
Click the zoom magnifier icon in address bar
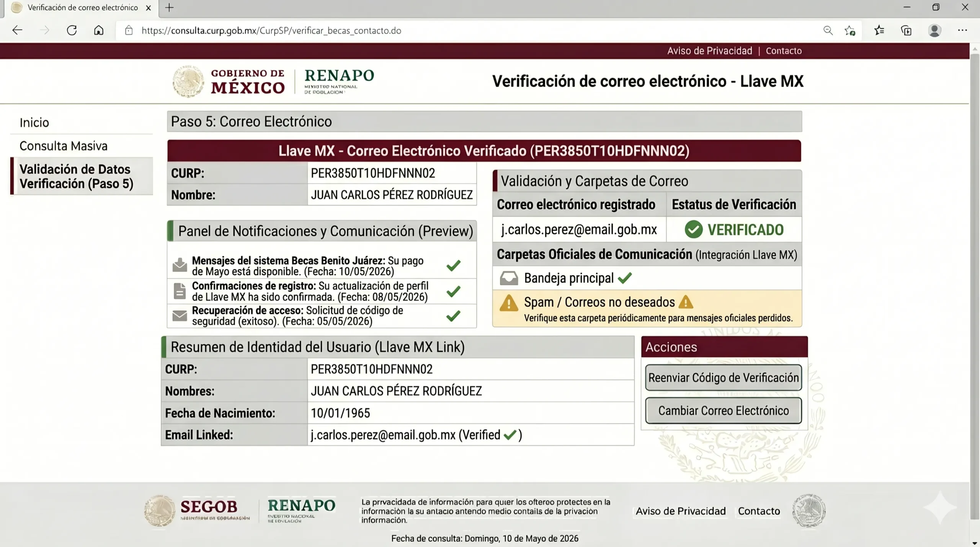point(828,30)
